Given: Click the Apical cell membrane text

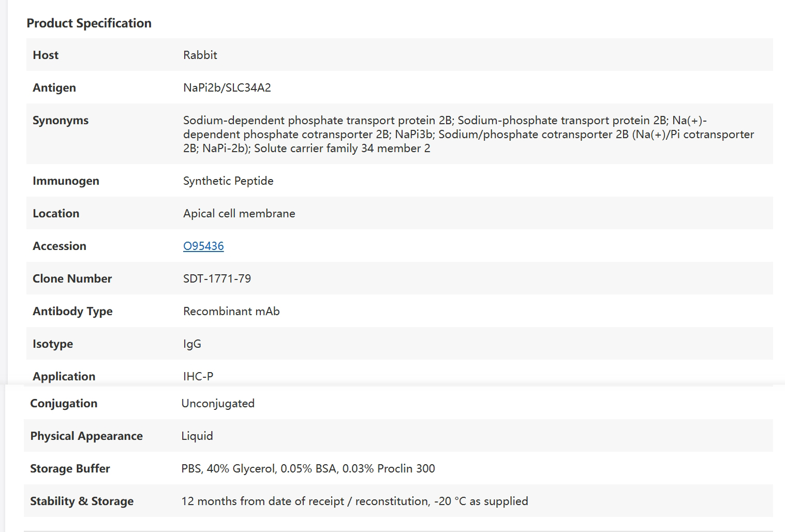Looking at the screenshot, I should [x=239, y=214].
